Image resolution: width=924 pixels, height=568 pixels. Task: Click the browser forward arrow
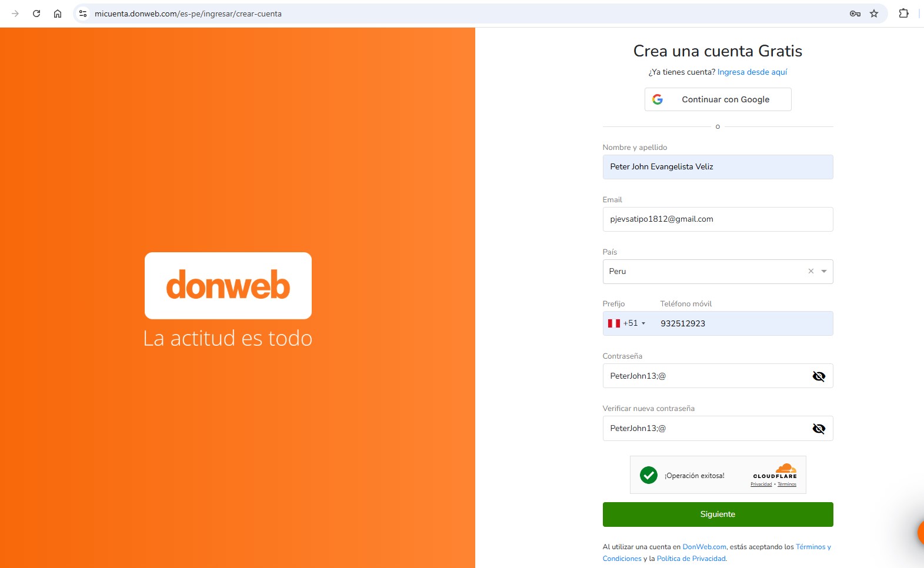click(15, 14)
